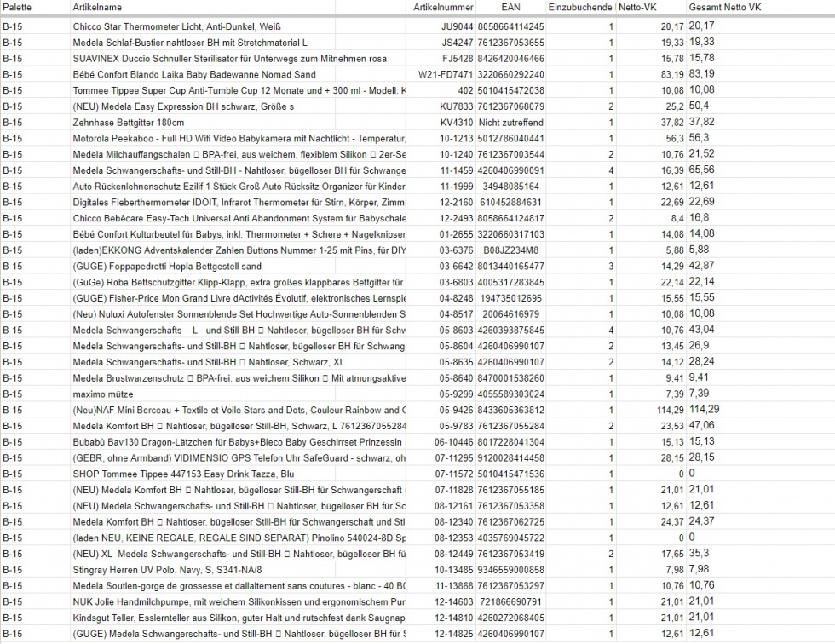Click the Medela Soutien-gorge de grossesse cell

(x=239, y=585)
